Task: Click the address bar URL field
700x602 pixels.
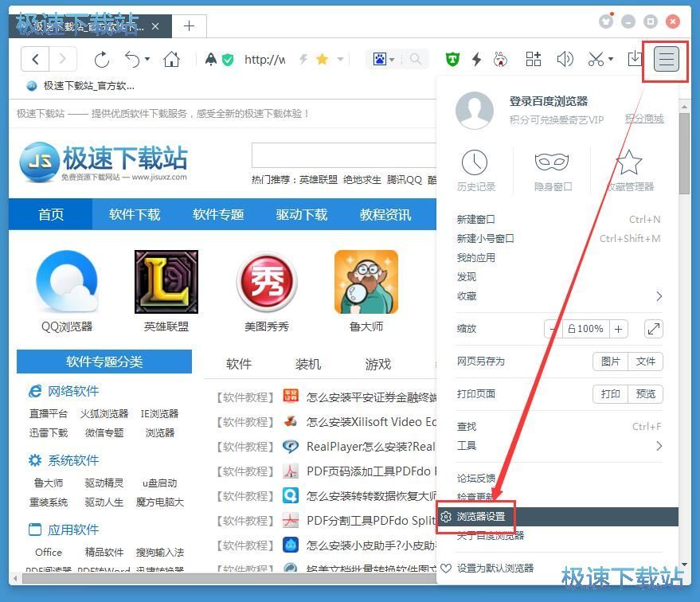Action: point(264,59)
